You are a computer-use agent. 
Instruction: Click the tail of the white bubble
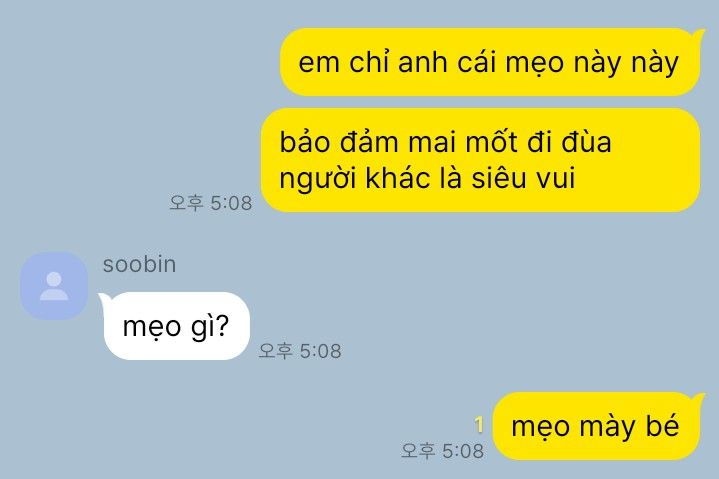click(104, 298)
